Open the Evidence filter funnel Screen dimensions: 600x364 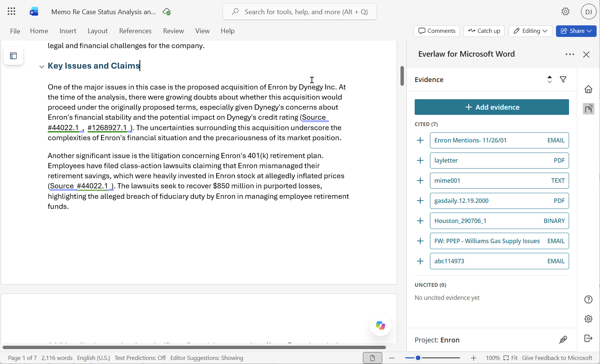point(563,79)
